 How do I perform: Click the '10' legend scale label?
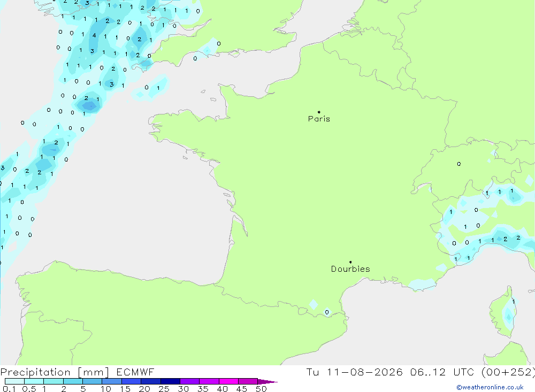click(x=106, y=389)
